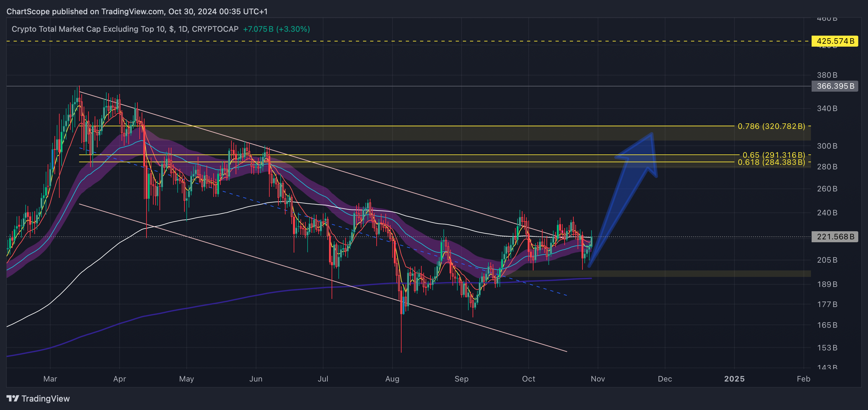Screen dimensions: 868x410
Task: Select the 0.786 (320.782 B) Fibonacci label
Action: (x=771, y=126)
